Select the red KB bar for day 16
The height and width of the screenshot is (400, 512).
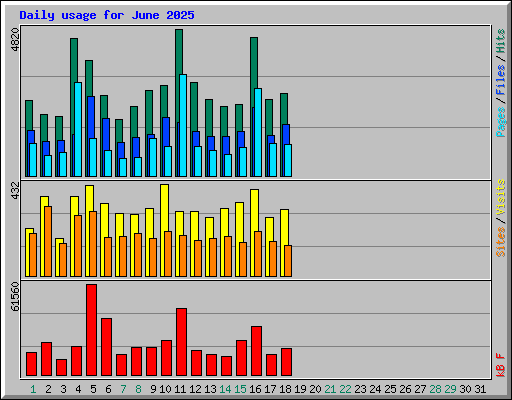(x=257, y=351)
